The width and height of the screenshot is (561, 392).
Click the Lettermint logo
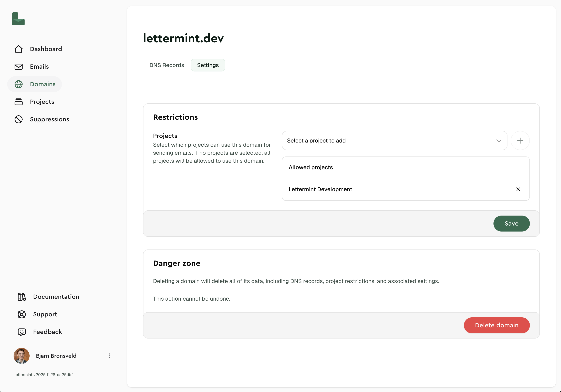tap(18, 19)
